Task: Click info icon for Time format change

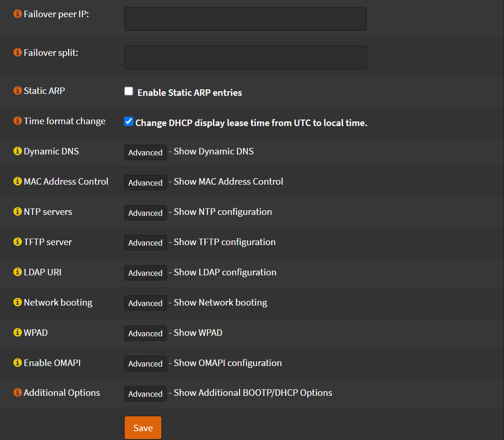Action: click(18, 121)
